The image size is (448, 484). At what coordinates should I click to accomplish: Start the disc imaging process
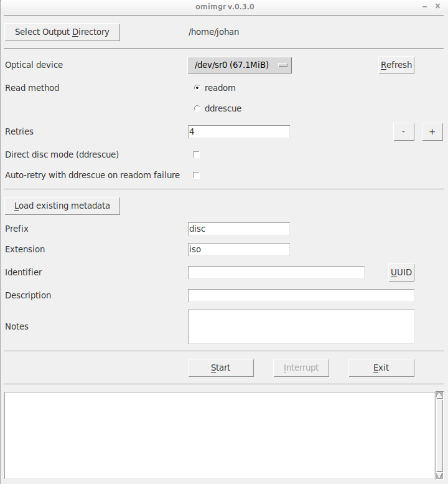click(x=221, y=368)
